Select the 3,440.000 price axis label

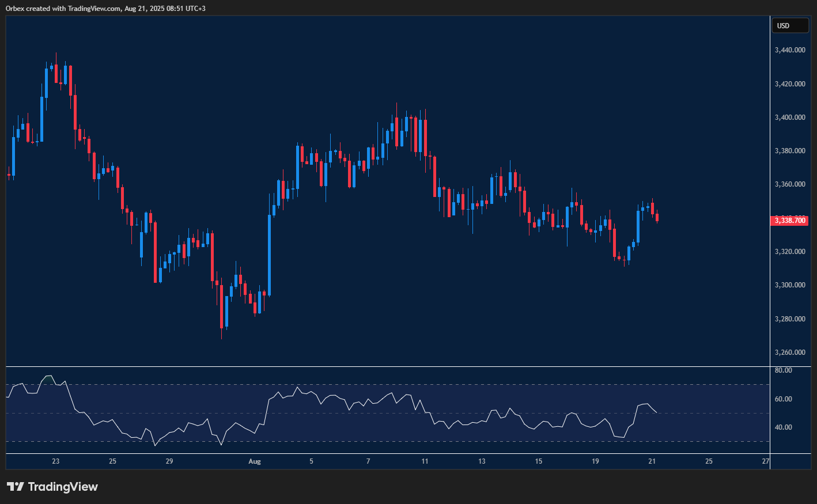pos(791,50)
